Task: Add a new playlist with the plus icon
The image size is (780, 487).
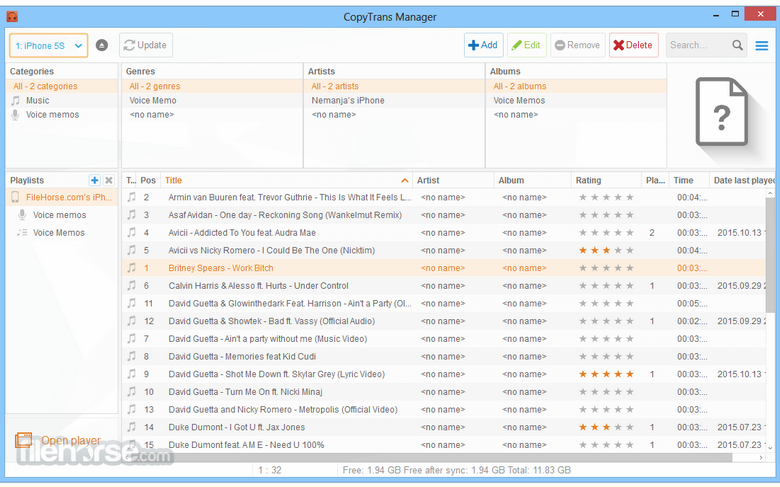Action: [95, 180]
